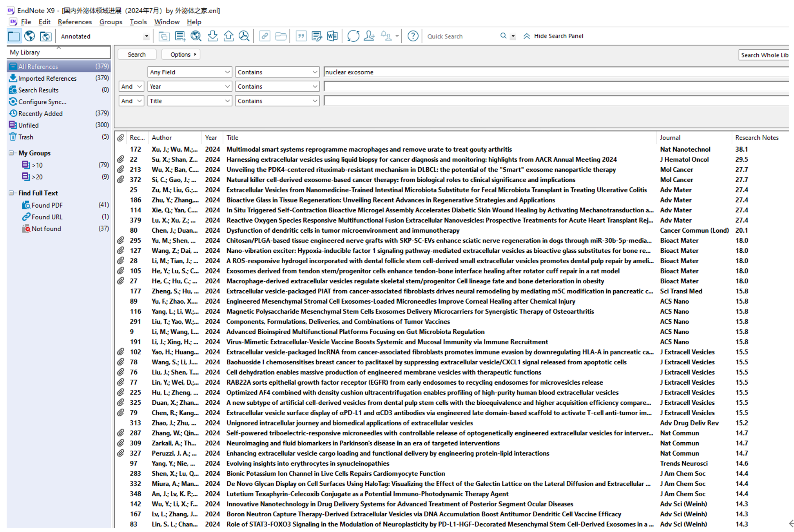794x532 pixels.
Task: Click Insert Citation quote icon
Action: tap(301, 36)
